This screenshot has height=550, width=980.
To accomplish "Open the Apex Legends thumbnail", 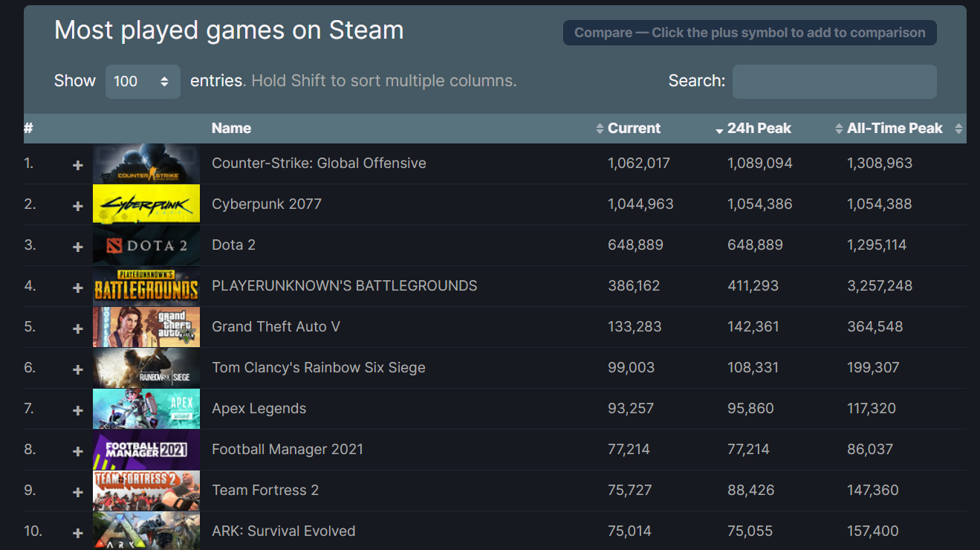I will (146, 409).
